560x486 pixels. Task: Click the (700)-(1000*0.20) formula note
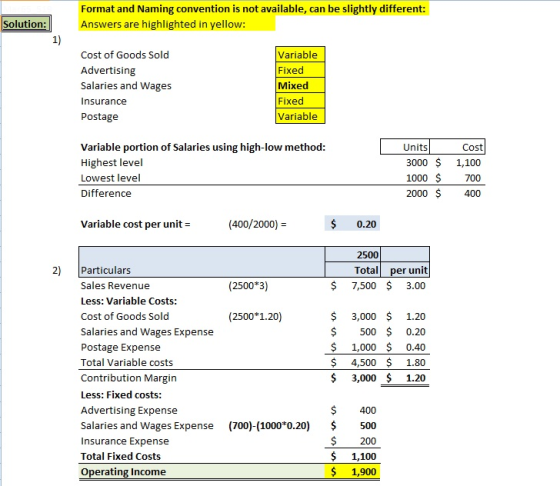point(269,426)
